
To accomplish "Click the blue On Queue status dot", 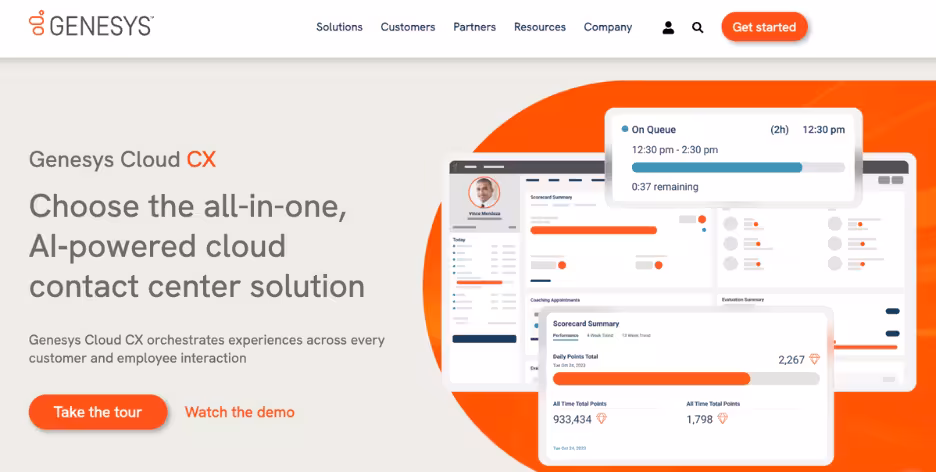I will (x=624, y=129).
